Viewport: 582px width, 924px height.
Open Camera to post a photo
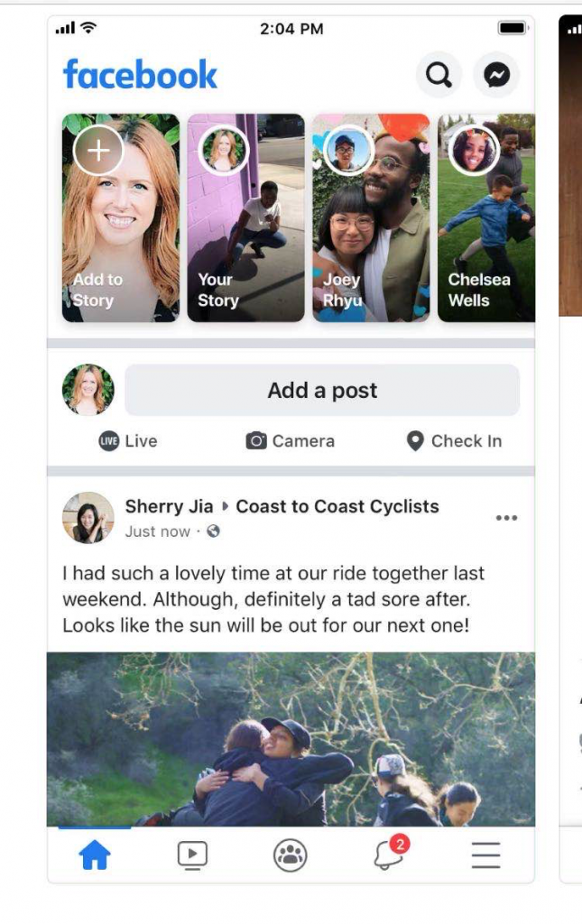coord(290,440)
